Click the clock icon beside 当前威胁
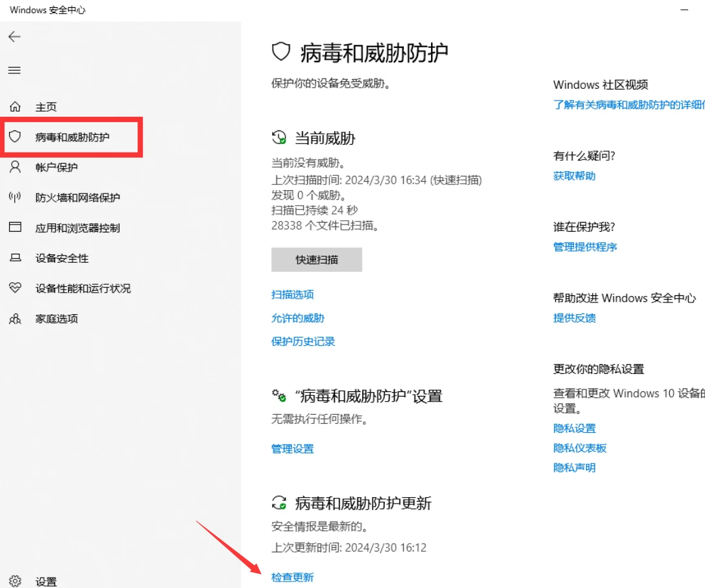The width and height of the screenshot is (705, 588). [278, 137]
